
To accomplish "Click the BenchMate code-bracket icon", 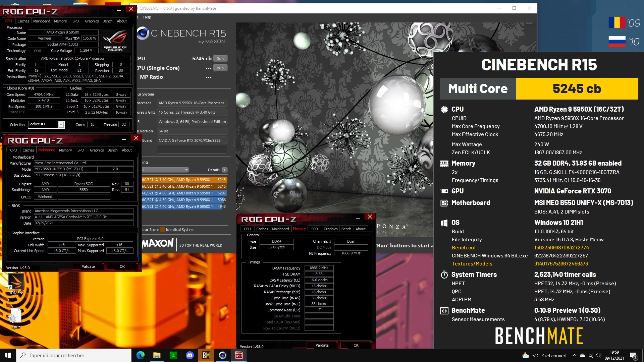I will click(x=444, y=310).
